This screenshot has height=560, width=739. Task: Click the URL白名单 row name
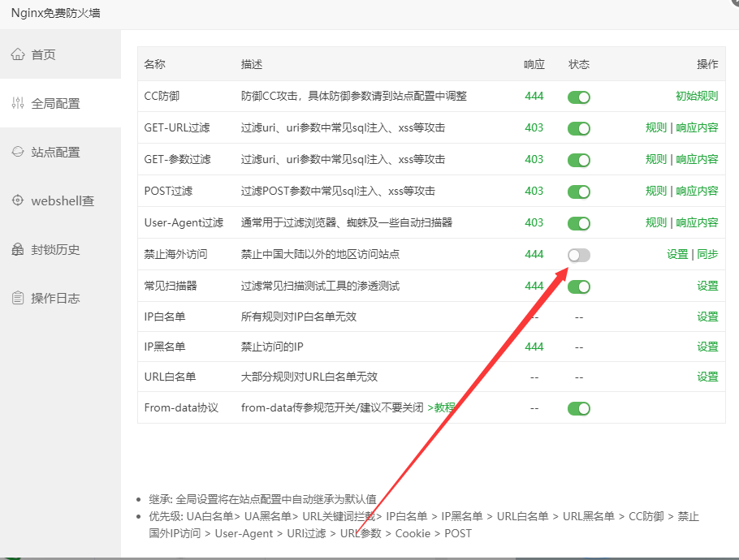(x=170, y=377)
